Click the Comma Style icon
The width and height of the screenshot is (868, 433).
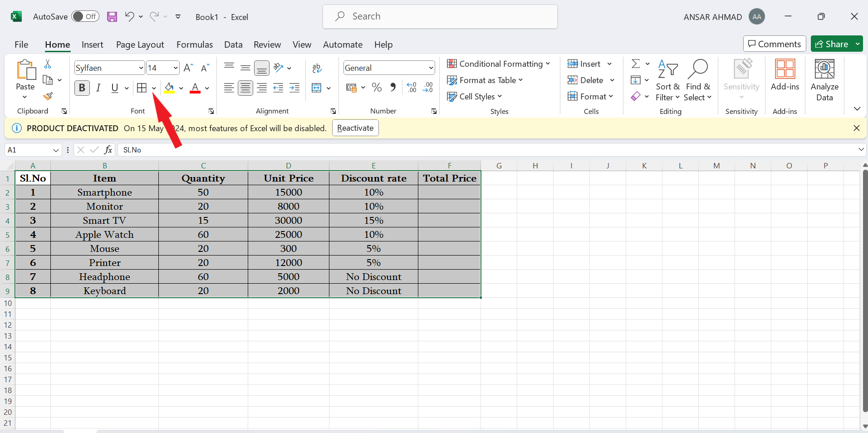click(x=392, y=88)
